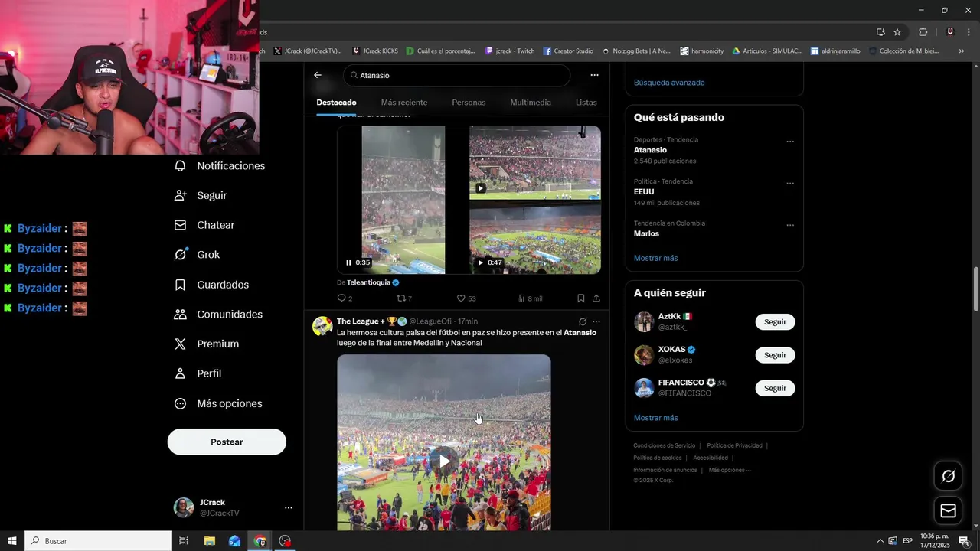Click the Atanasio search field
Screen dimensions: 980x551
457,75
